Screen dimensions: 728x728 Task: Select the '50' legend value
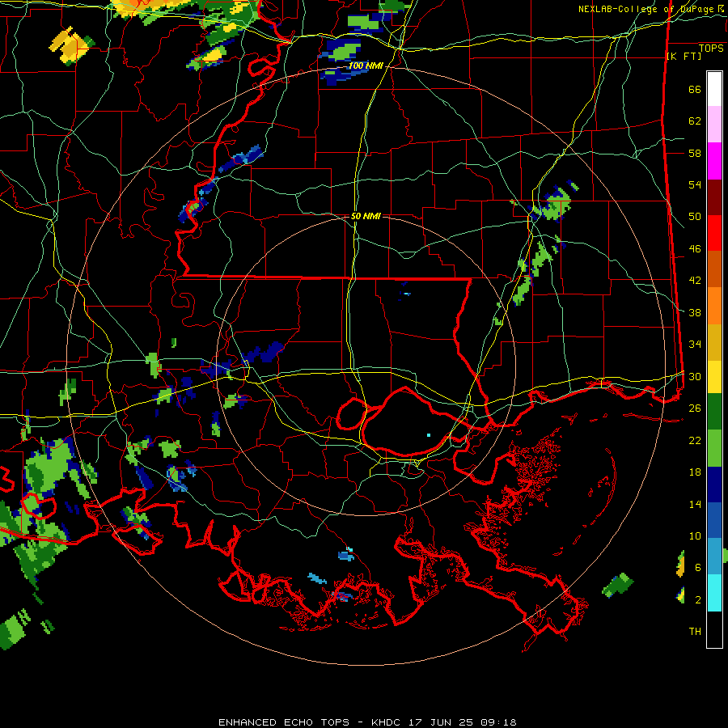click(x=695, y=216)
